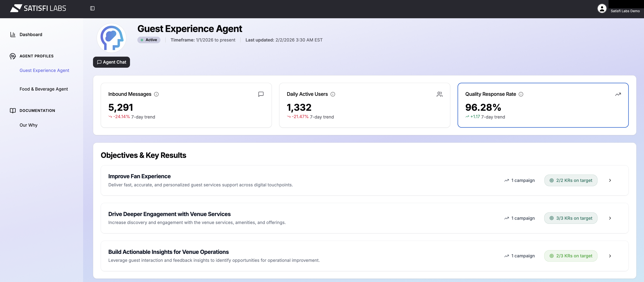
Task: Click the trending arrow icon in Quality Response card
Action: tap(618, 94)
